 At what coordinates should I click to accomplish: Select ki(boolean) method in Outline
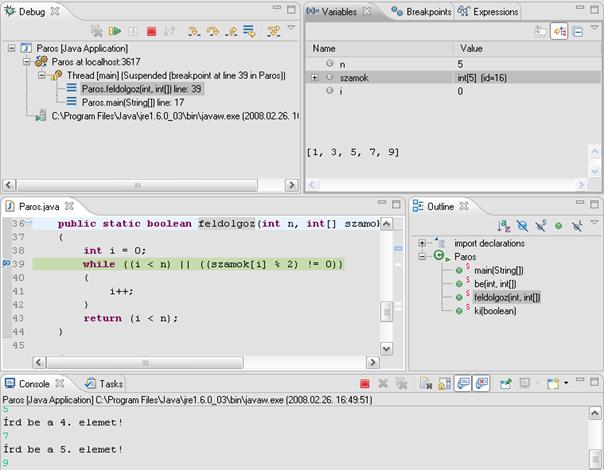coord(495,311)
